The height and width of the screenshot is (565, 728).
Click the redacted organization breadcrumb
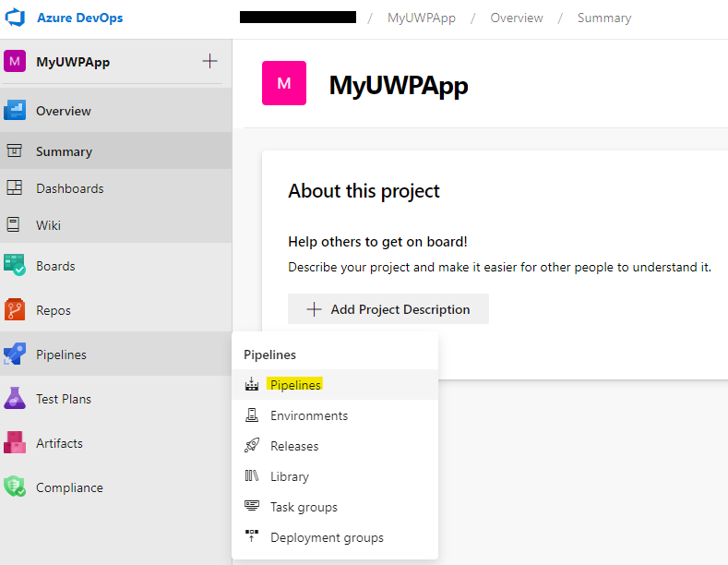coord(298,18)
